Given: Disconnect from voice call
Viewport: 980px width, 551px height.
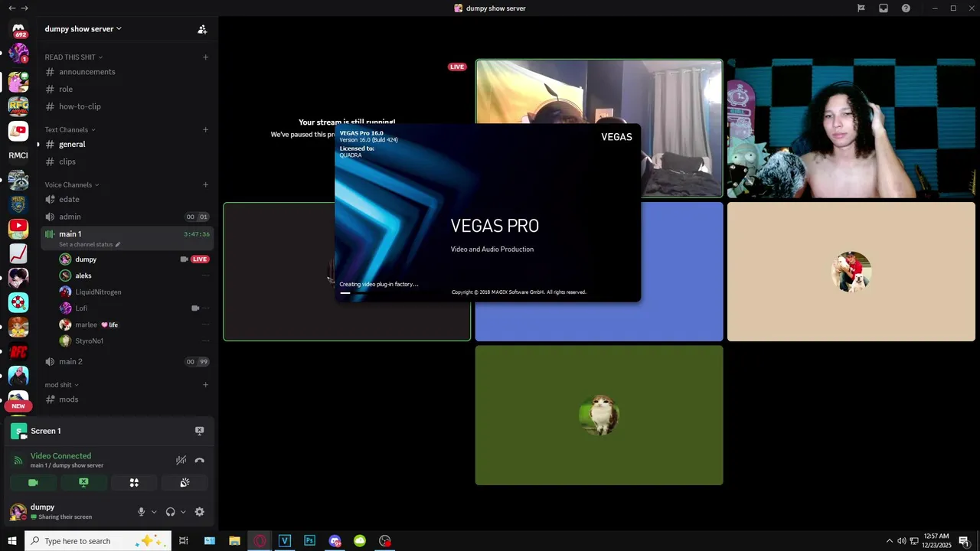Looking at the screenshot, I should 199,460.
